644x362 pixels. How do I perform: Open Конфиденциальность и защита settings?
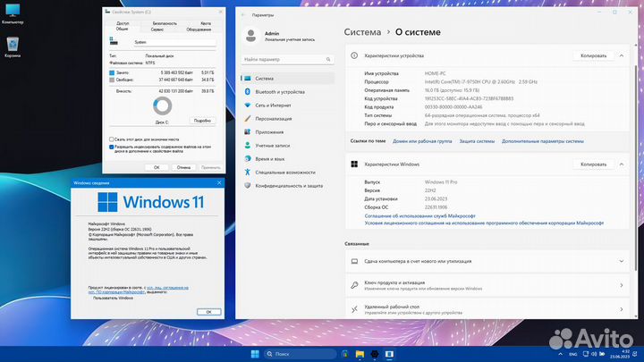click(x=287, y=186)
